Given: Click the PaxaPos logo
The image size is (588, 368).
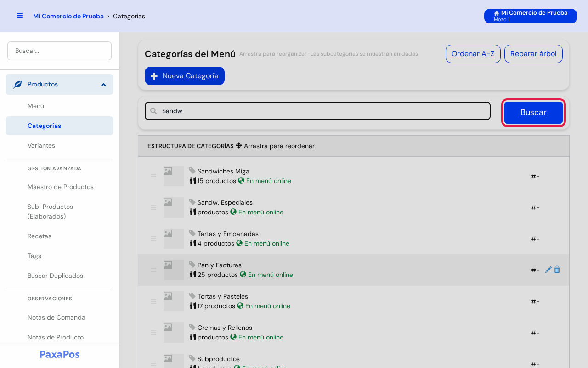Looking at the screenshot, I should pos(60,354).
